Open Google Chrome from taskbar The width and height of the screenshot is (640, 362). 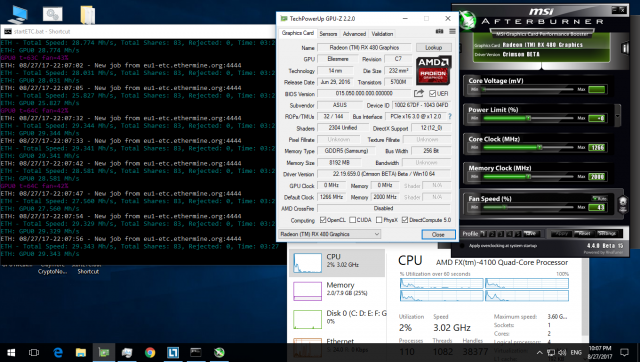150,352
